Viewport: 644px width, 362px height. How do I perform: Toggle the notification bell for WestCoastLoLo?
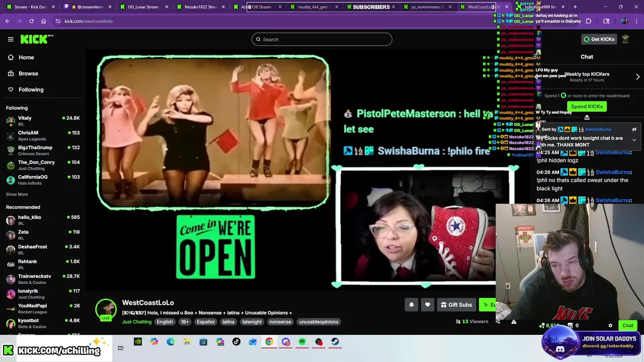[412, 305]
